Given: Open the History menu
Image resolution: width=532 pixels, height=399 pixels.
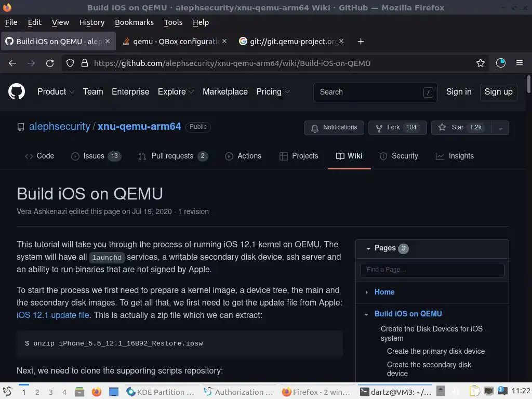Looking at the screenshot, I should 92,22.
